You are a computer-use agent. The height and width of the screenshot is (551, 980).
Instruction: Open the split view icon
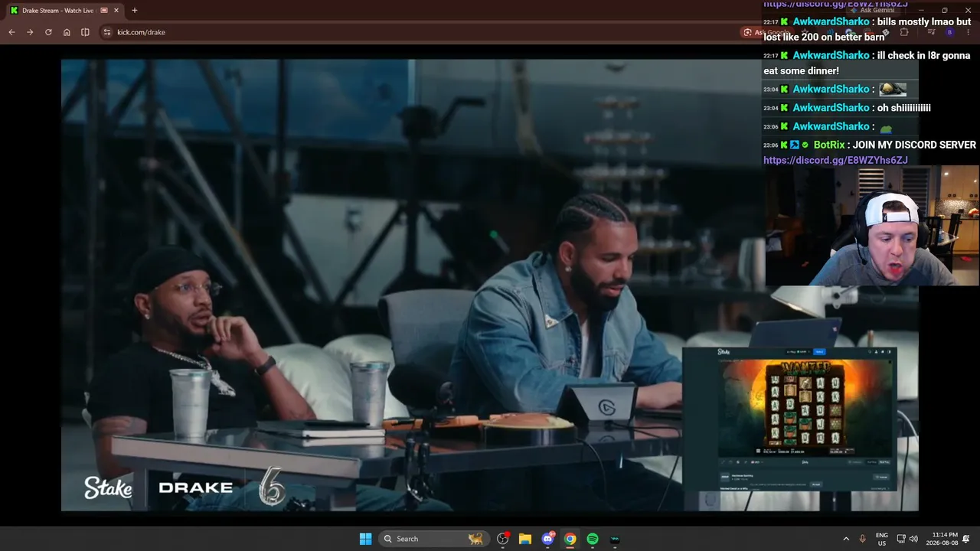(85, 32)
